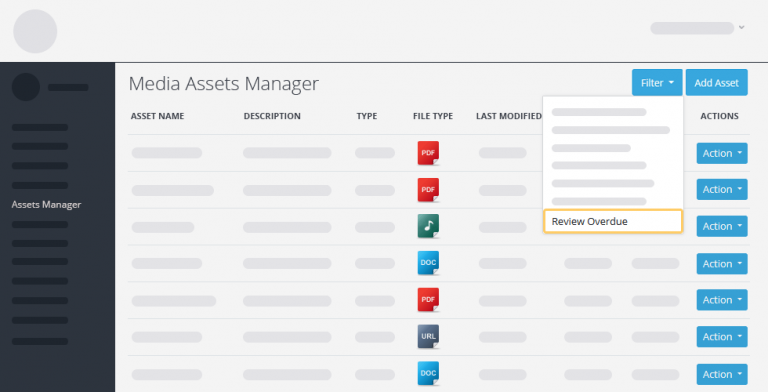Click the DESCRIPTION column header
This screenshot has height=392, width=768.
pos(272,116)
